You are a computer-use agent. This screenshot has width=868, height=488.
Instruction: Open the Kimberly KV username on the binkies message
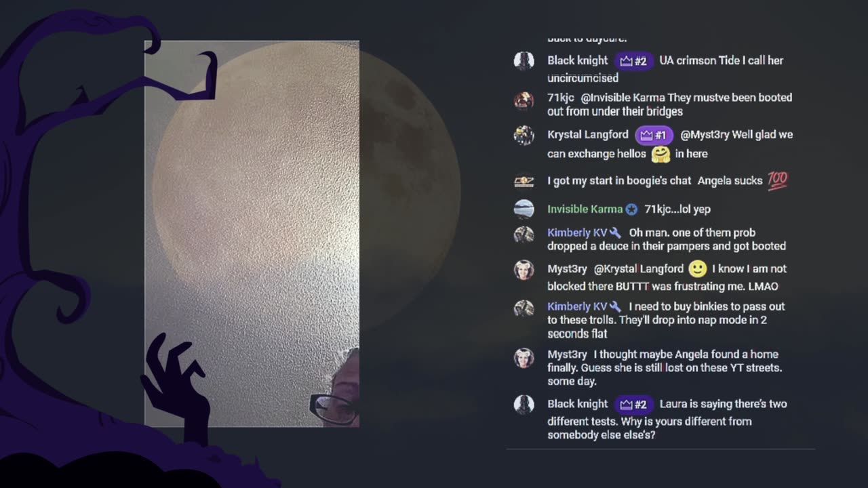(x=577, y=306)
